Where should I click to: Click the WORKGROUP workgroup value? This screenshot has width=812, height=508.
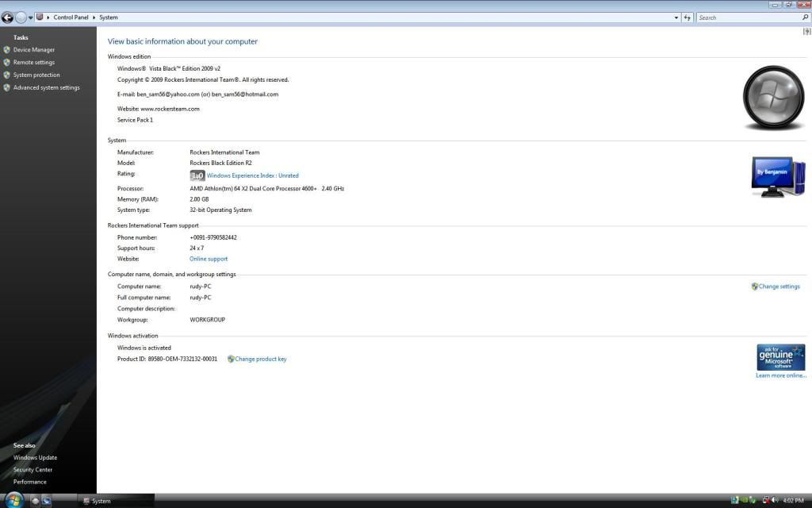[207, 320]
